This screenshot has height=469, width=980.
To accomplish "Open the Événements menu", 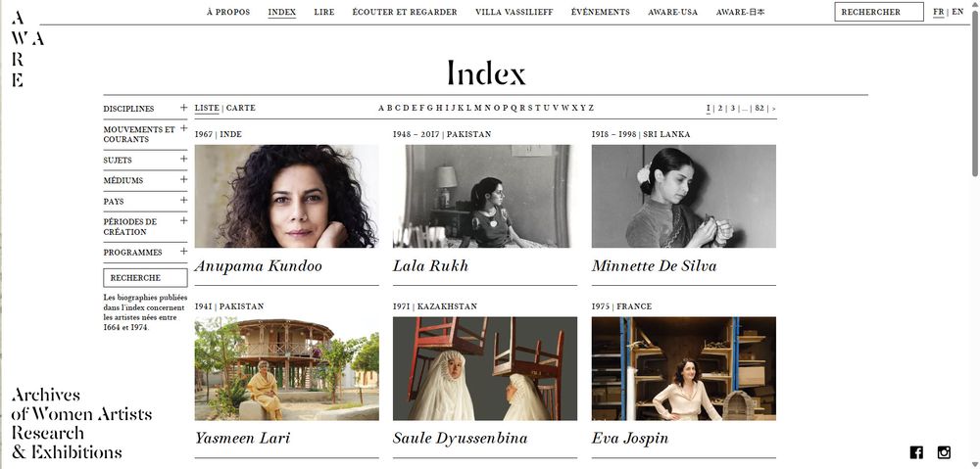I will click(x=601, y=12).
